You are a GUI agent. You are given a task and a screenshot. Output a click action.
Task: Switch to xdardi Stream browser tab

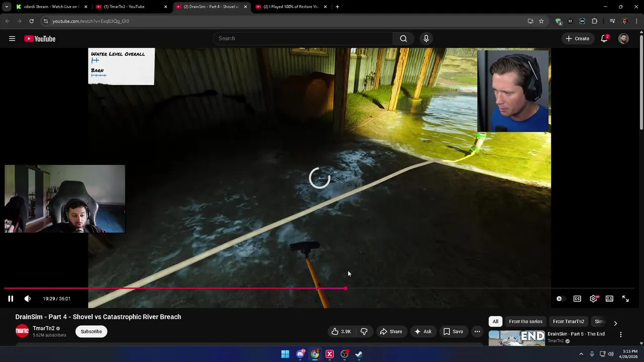[x=51, y=7]
